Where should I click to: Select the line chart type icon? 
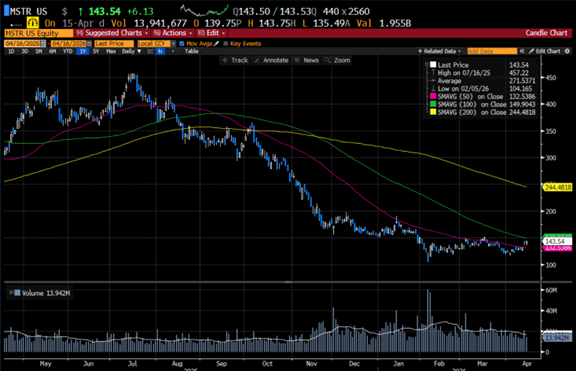point(151,51)
